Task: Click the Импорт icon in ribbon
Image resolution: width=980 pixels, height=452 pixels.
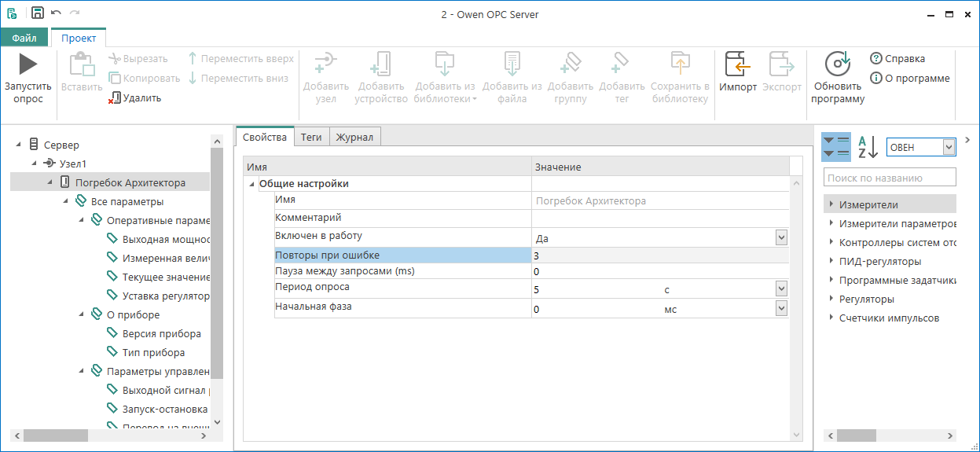Action: 737,64
